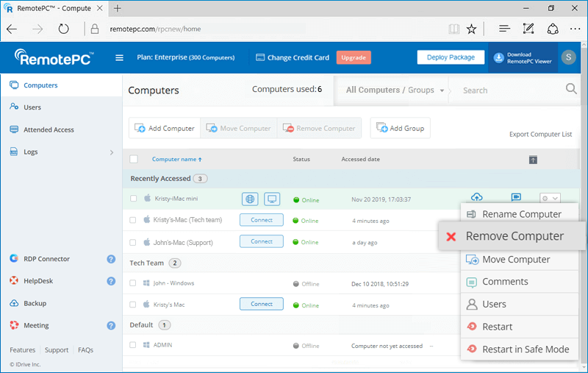Click the search magnifier icon
Viewport: 588px width, 373px height.
pyautogui.click(x=571, y=89)
